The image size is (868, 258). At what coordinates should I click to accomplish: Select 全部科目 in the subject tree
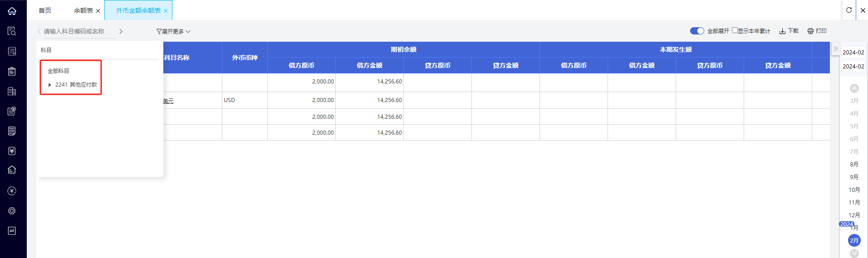(x=59, y=71)
